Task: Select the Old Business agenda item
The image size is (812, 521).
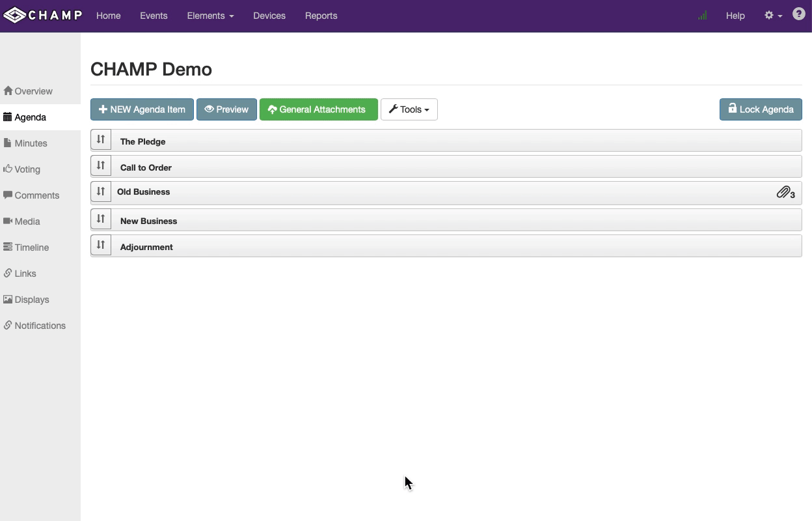Action: pyautogui.click(x=446, y=193)
